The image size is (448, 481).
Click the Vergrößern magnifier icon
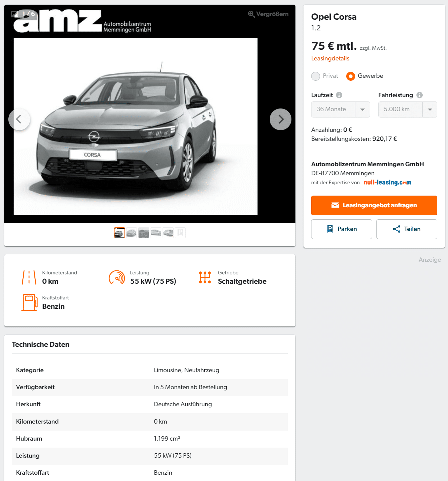pos(251,14)
